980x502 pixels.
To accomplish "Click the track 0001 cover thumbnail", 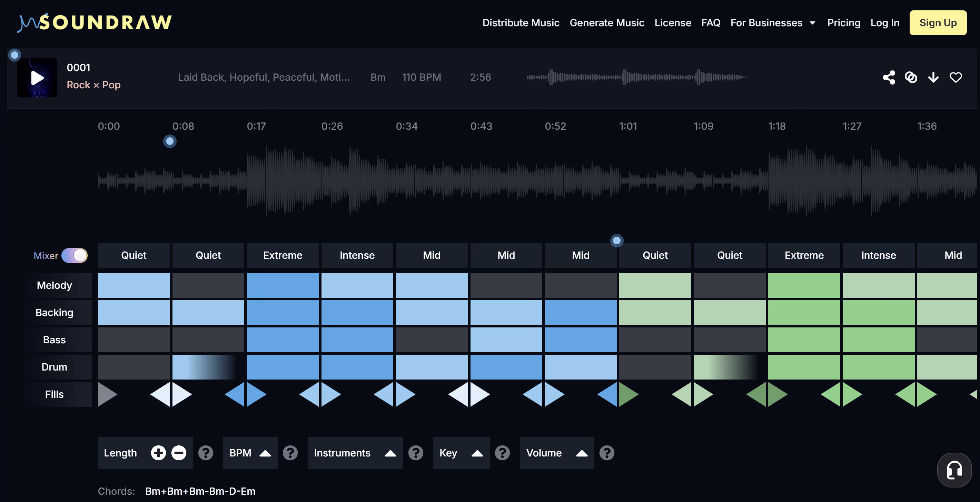I will click(37, 77).
